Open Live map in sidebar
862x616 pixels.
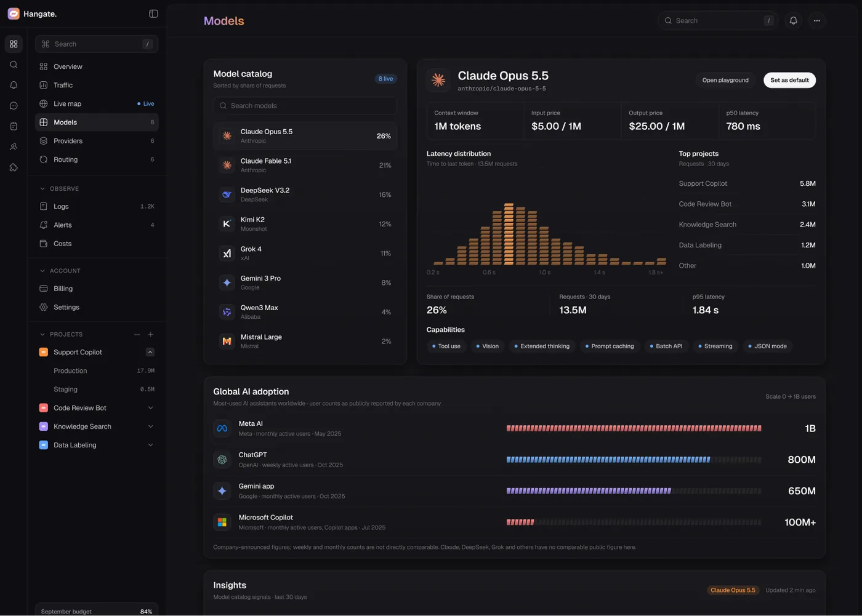pos(97,103)
